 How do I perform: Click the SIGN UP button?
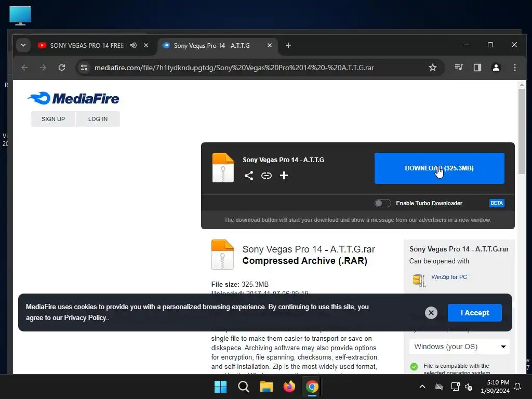(x=54, y=119)
